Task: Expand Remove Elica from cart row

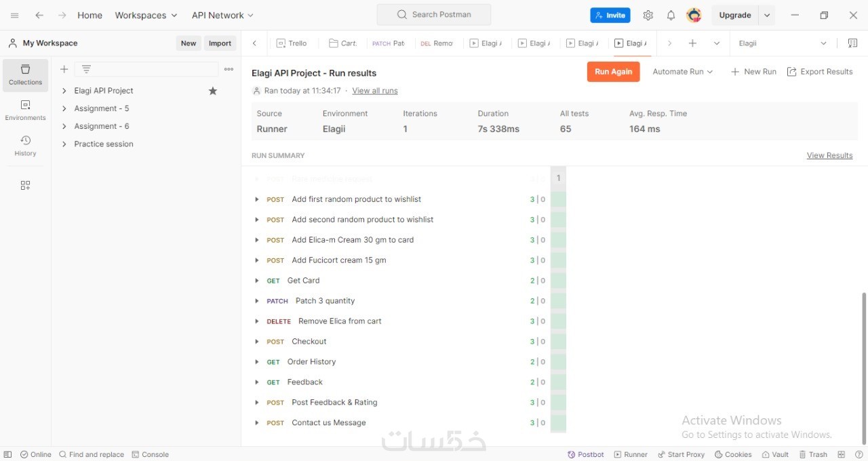Action: [257, 321]
